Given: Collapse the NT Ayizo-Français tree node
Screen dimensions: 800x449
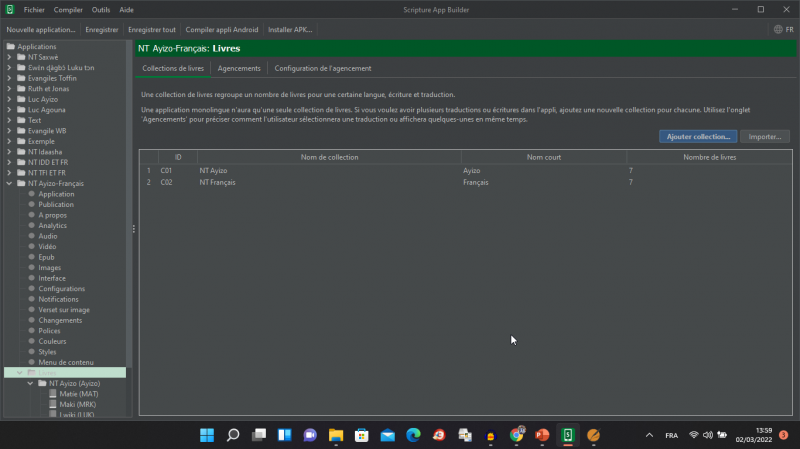Looking at the screenshot, I should pos(10,183).
